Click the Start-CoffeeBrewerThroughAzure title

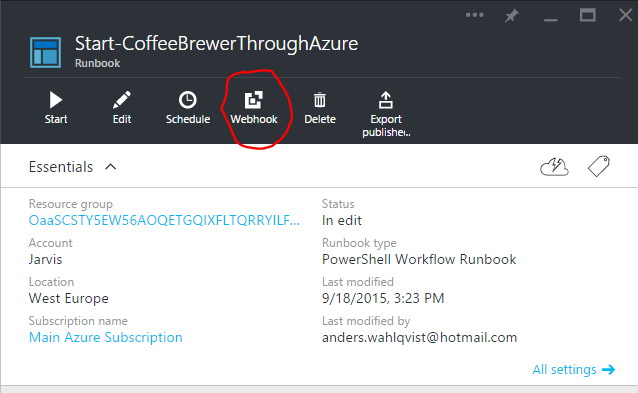point(216,44)
